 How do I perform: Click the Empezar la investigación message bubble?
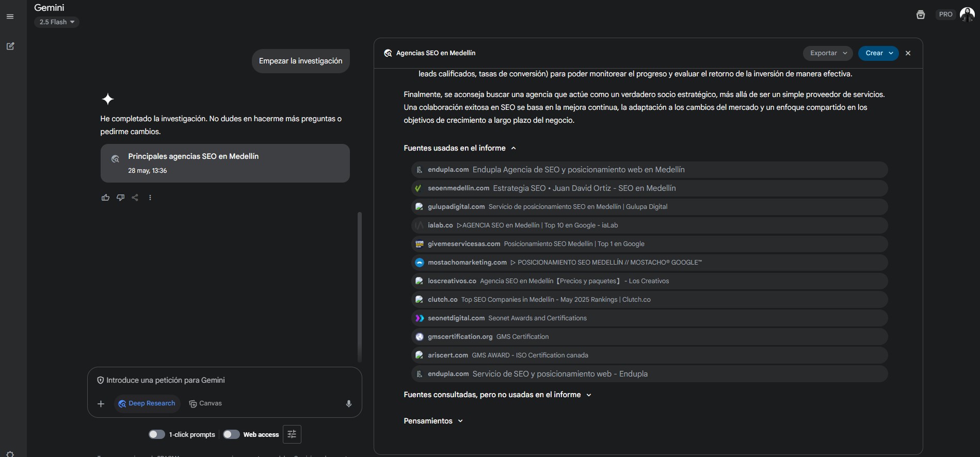coord(301,61)
